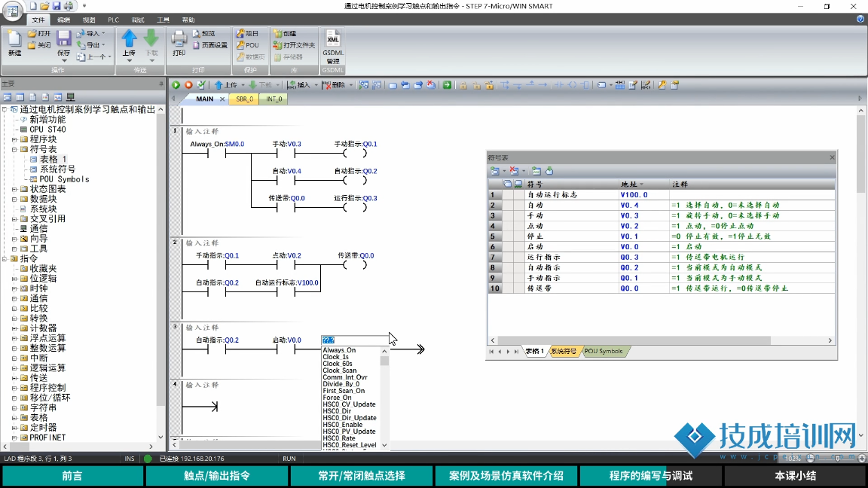Click the 本课小结 bottom navigation button
Screen dimensions: 868x488
pos(796,476)
